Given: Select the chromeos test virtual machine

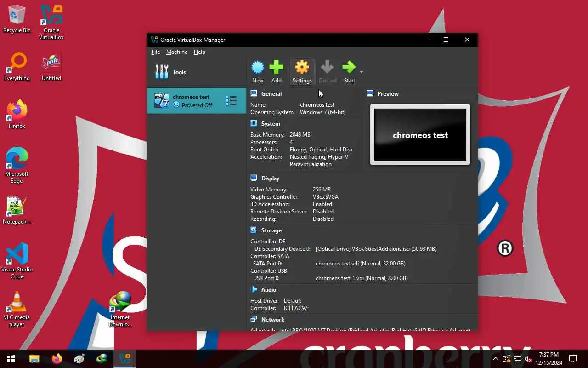Looking at the screenshot, I should pos(197,101).
